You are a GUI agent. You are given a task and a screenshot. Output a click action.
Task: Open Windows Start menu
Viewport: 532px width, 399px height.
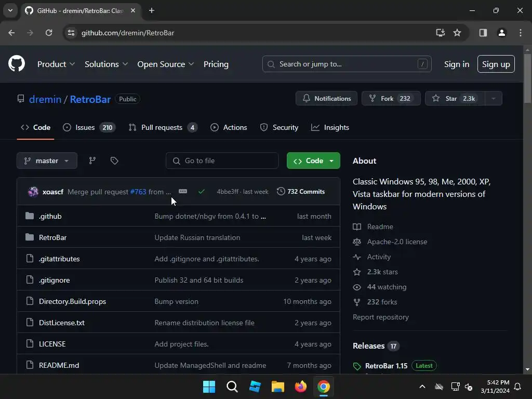pos(209,387)
